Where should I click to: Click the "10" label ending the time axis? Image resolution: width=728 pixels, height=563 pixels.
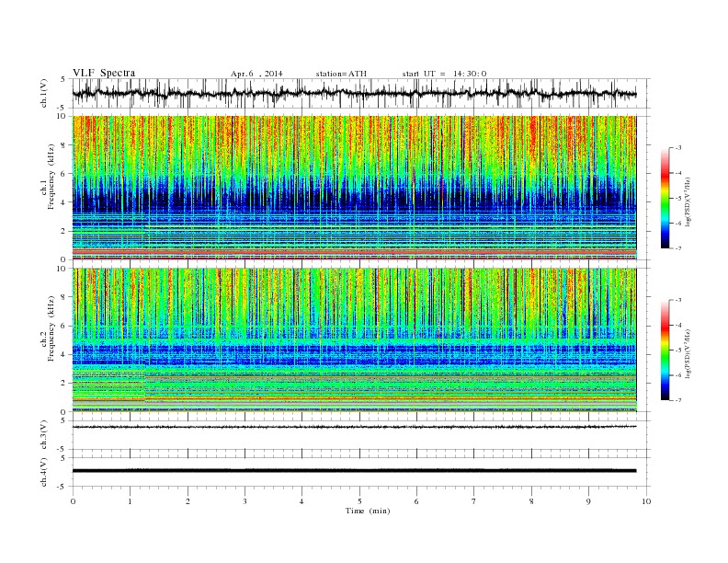tap(646, 501)
